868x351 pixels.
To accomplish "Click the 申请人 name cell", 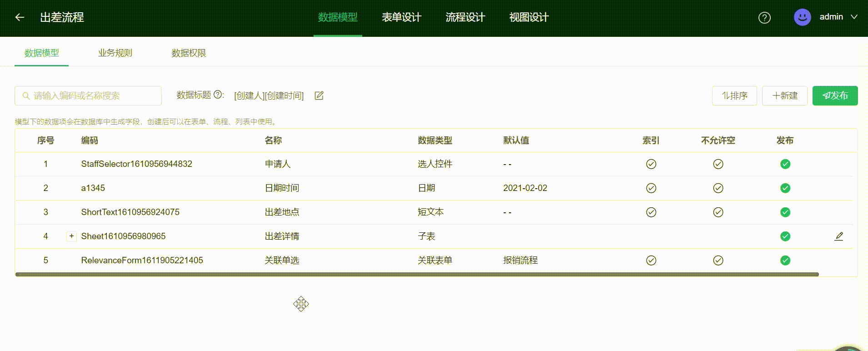I will click(278, 164).
